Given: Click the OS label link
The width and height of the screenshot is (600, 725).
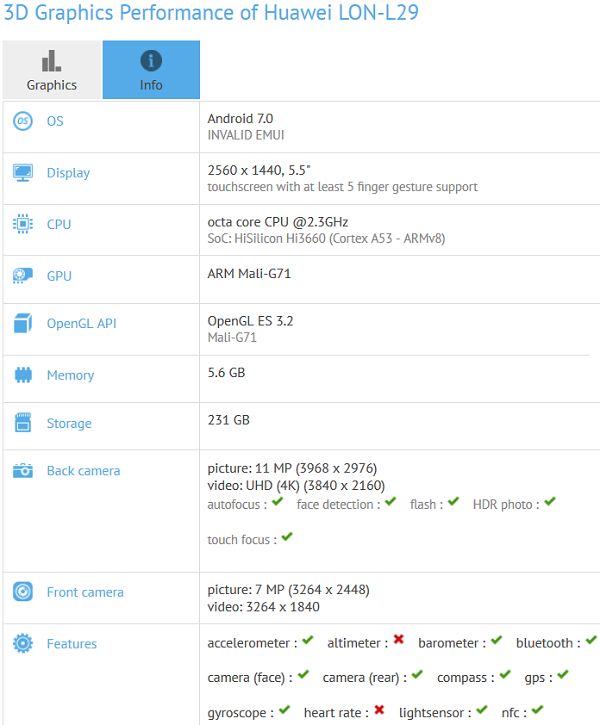Looking at the screenshot, I should click(x=55, y=121).
